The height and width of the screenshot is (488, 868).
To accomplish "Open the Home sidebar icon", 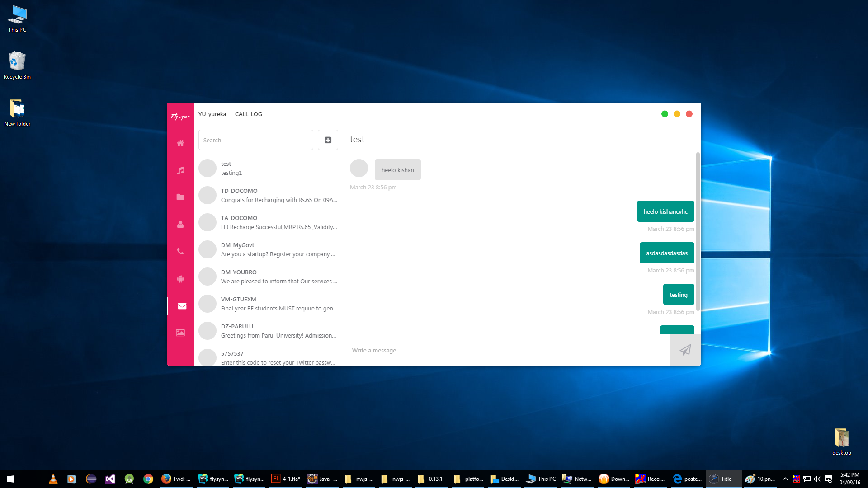I will pos(180,143).
